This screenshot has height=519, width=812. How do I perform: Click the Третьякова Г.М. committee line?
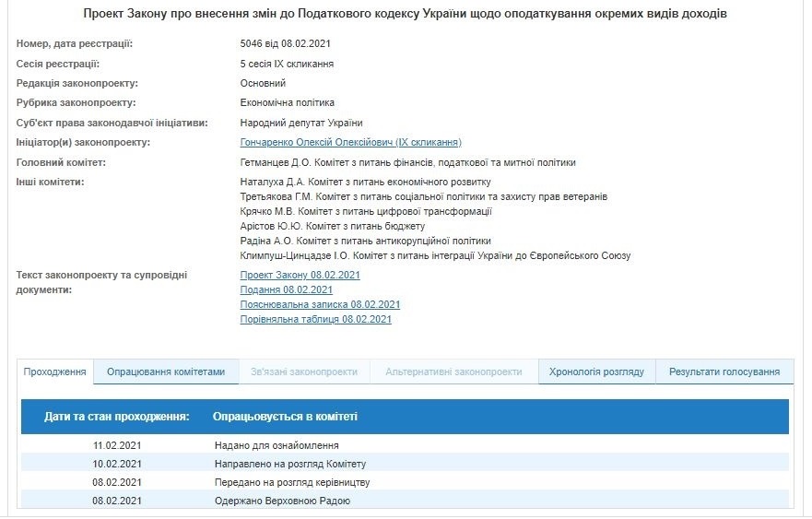[x=424, y=197]
